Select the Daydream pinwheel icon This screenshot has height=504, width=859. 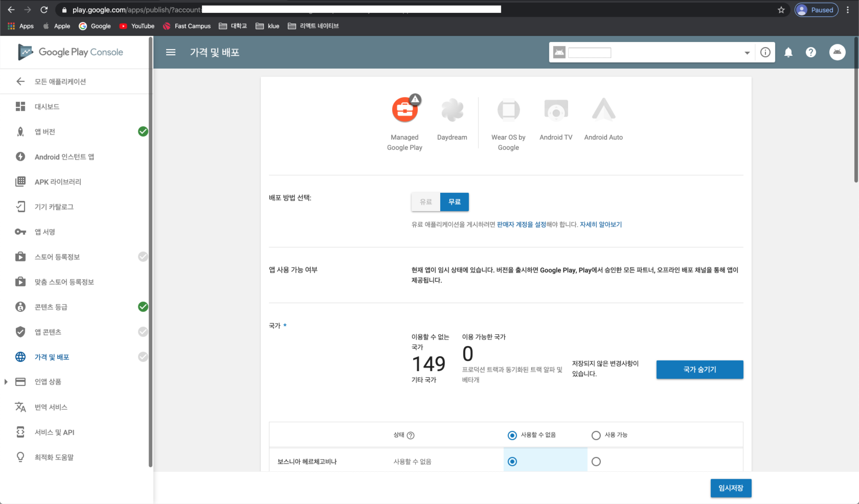click(452, 110)
